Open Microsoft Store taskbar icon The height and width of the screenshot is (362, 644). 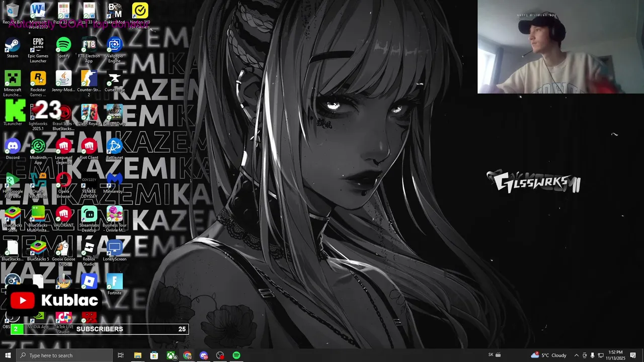pos(154,355)
